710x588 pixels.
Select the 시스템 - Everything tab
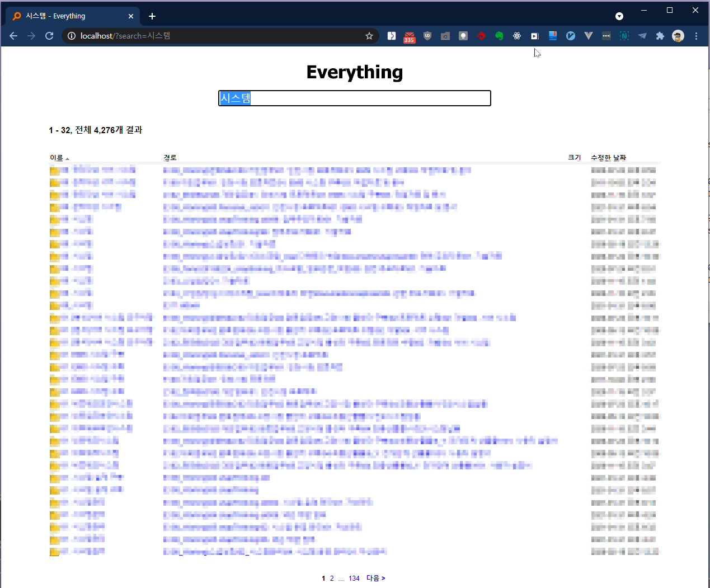click(73, 16)
